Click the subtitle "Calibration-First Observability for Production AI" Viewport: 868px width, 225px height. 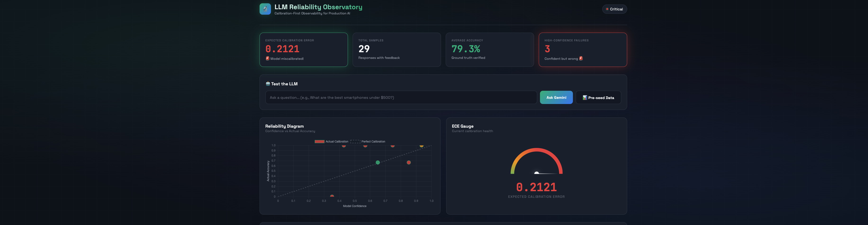[312, 13]
